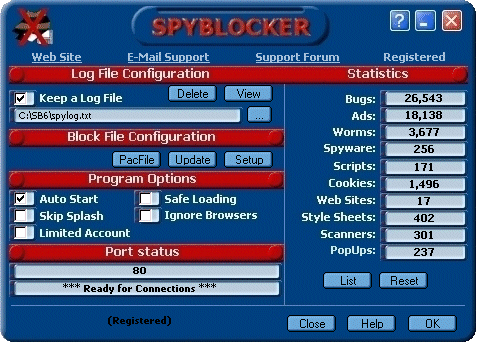
Task: Click the Program Options header
Action: (x=142, y=179)
